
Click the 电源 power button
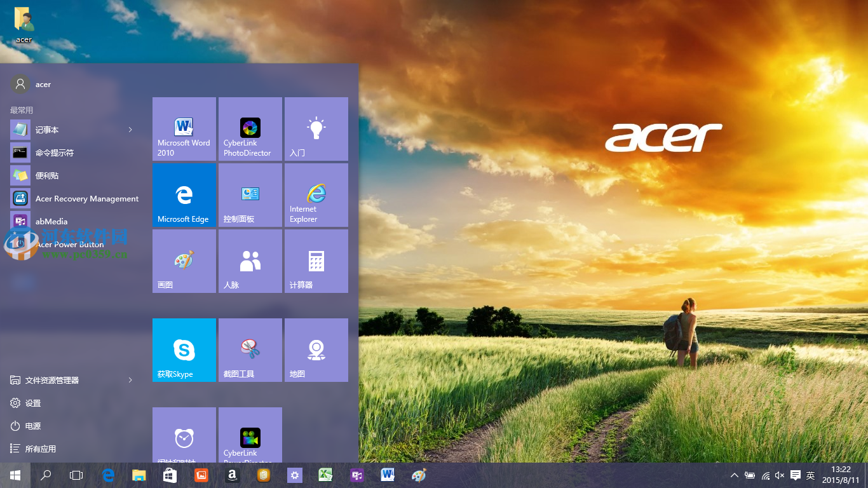[32, 426]
